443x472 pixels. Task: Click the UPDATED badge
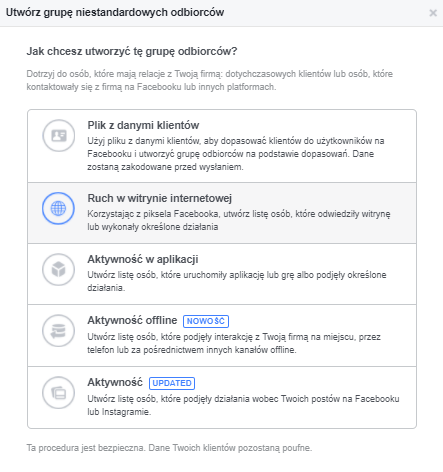(172, 383)
